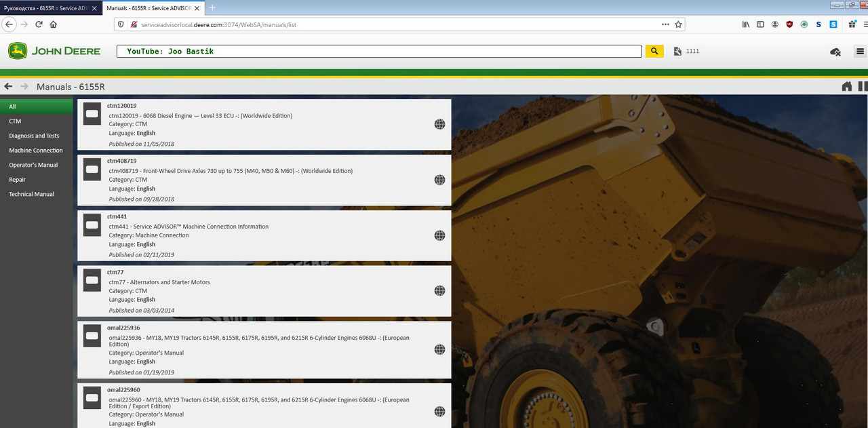
Task: Click the Service ADVISOR forward arrow
Action: (x=25, y=86)
